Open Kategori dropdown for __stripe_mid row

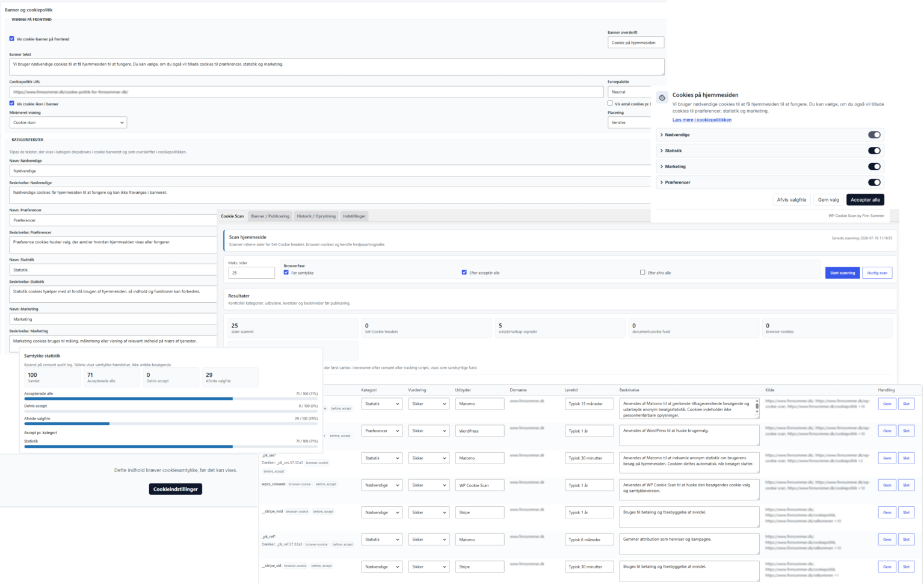tap(381, 512)
